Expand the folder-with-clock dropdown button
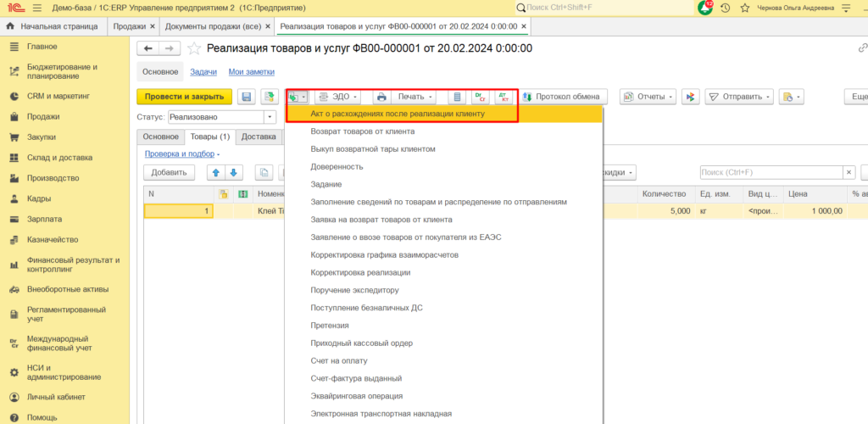 tap(791, 97)
